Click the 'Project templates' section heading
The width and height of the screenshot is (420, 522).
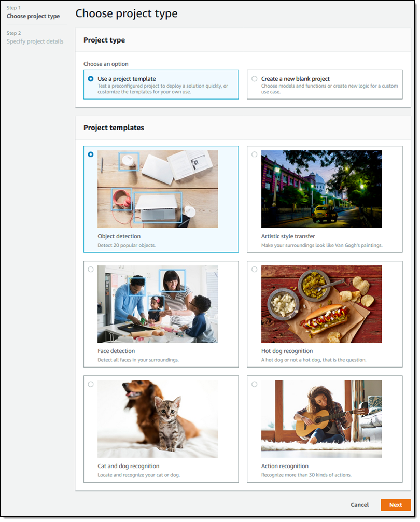114,128
